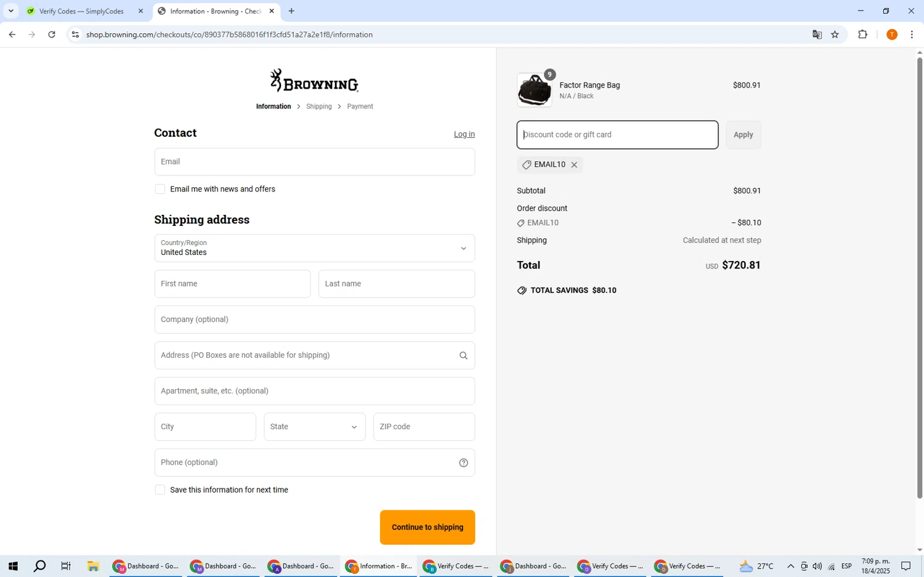
Task: Open the clock showing 7:09 p. m.
Action: pos(875,567)
